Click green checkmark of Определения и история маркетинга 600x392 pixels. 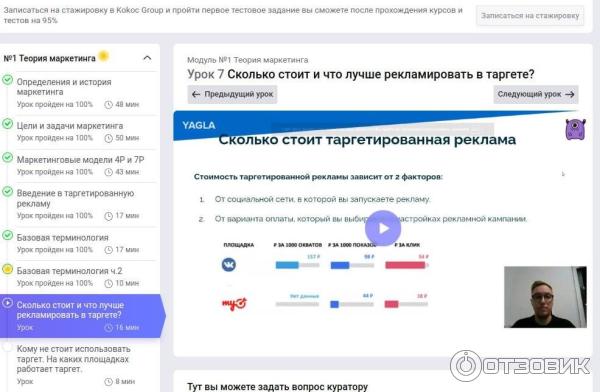pos(7,80)
